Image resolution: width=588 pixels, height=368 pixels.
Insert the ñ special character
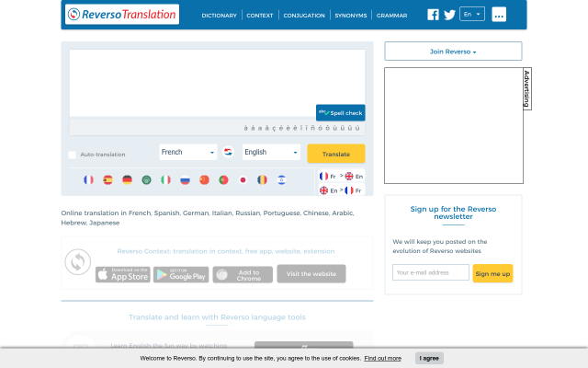pyautogui.click(x=312, y=128)
